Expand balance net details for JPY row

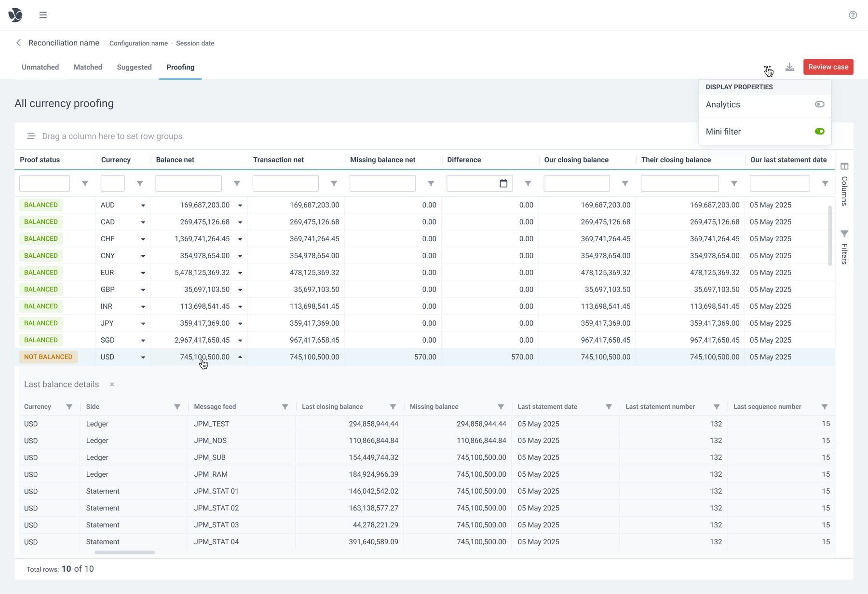pyautogui.click(x=240, y=324)
